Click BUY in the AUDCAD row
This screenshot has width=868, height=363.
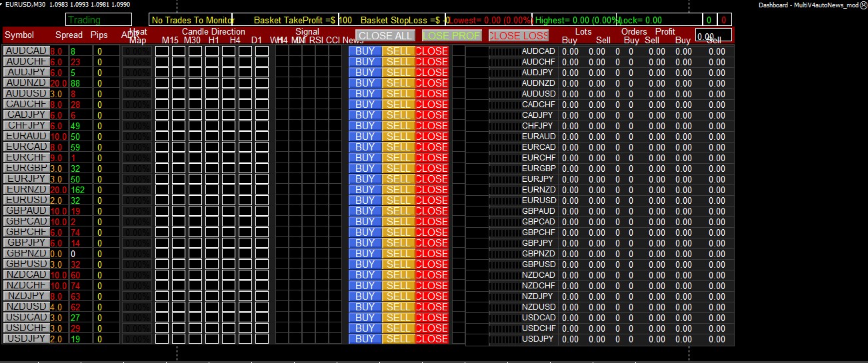(365, 51)
